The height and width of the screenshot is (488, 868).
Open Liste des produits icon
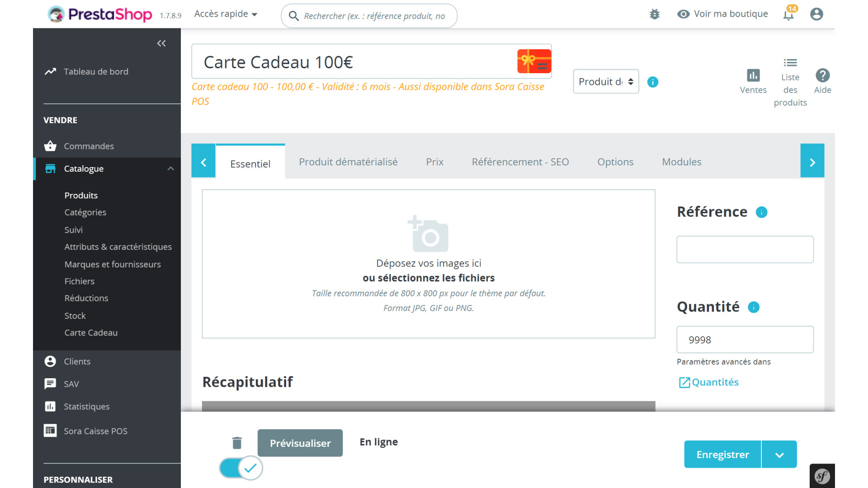[x=790, y=63]
